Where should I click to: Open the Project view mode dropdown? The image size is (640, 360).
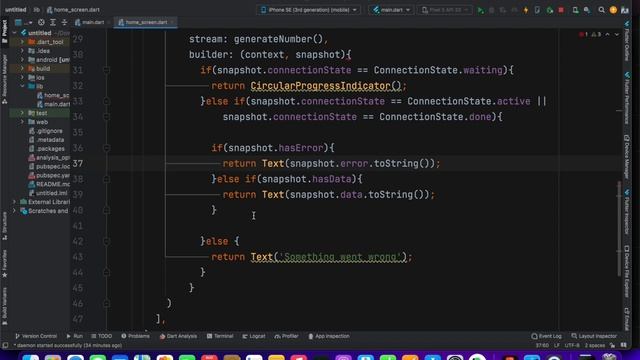(23, 22)
